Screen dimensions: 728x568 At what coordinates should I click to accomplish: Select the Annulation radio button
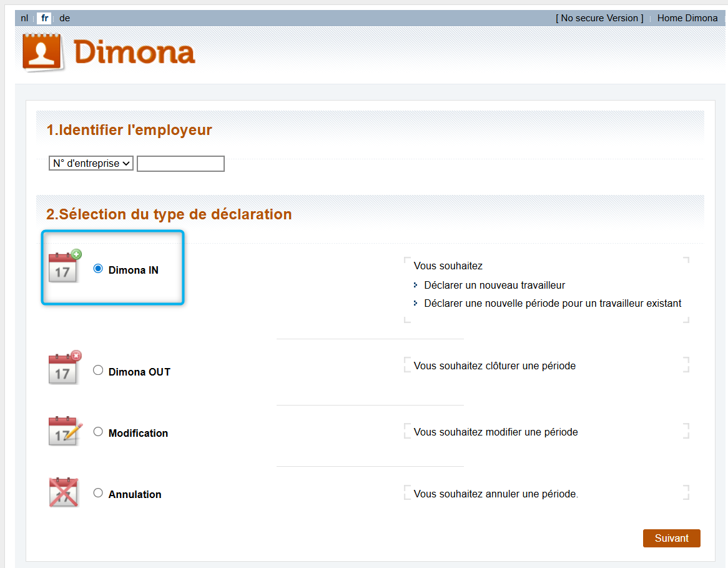98,492
